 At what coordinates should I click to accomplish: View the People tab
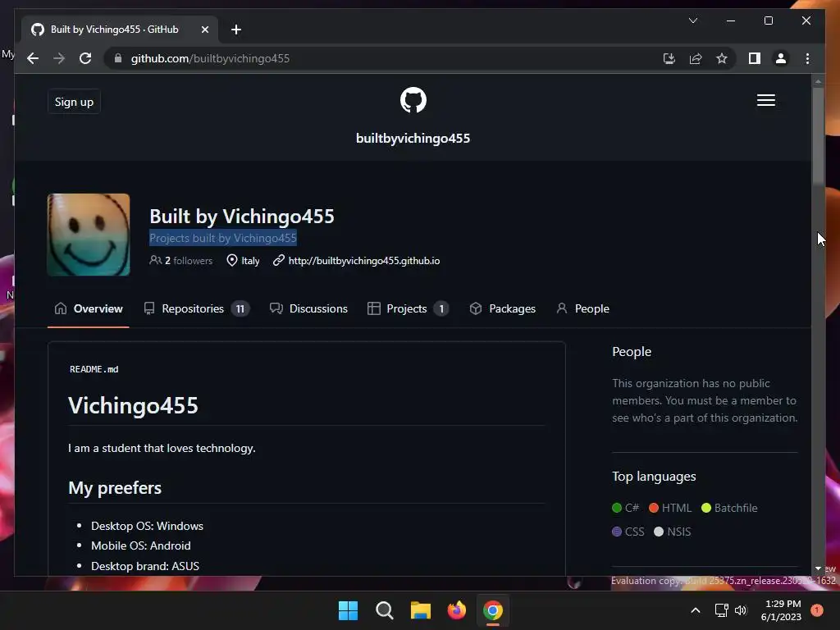point(583,308)
